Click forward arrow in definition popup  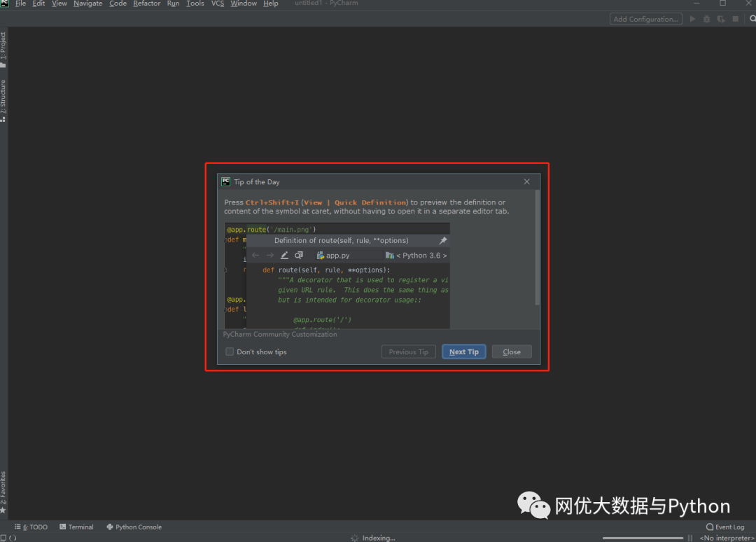point(270,255)
